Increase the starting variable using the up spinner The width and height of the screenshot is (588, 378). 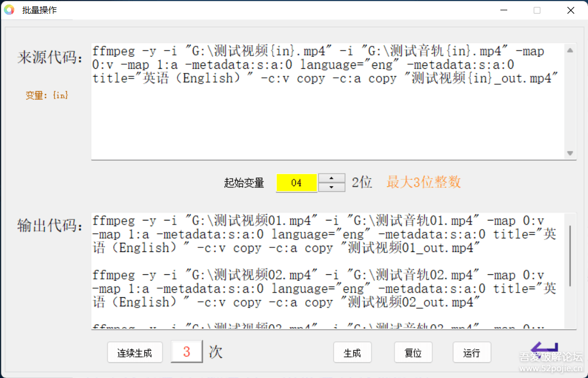coord(330,178)
